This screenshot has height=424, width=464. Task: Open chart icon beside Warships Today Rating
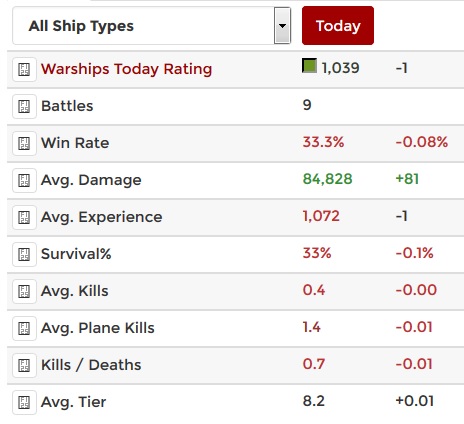[x=24, y=70]
